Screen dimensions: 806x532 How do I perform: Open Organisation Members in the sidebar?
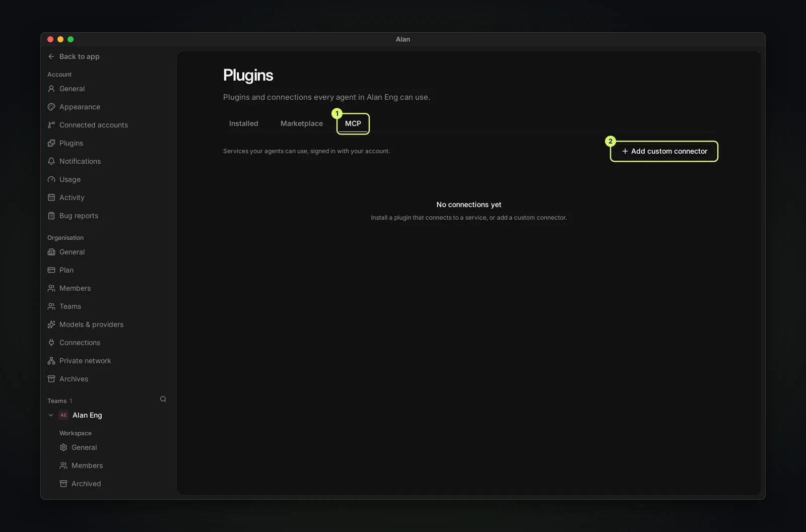pos(75,288)
